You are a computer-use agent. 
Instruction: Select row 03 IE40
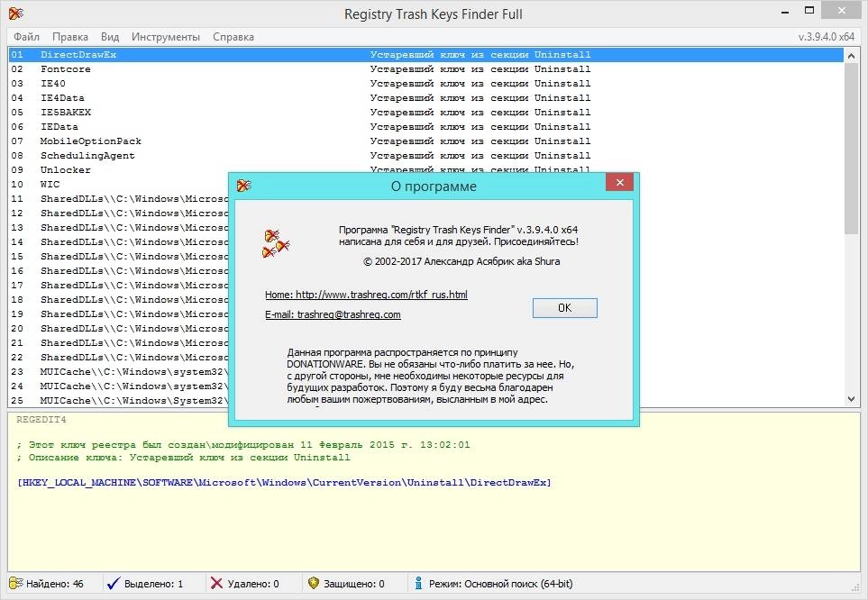(425, 84)
